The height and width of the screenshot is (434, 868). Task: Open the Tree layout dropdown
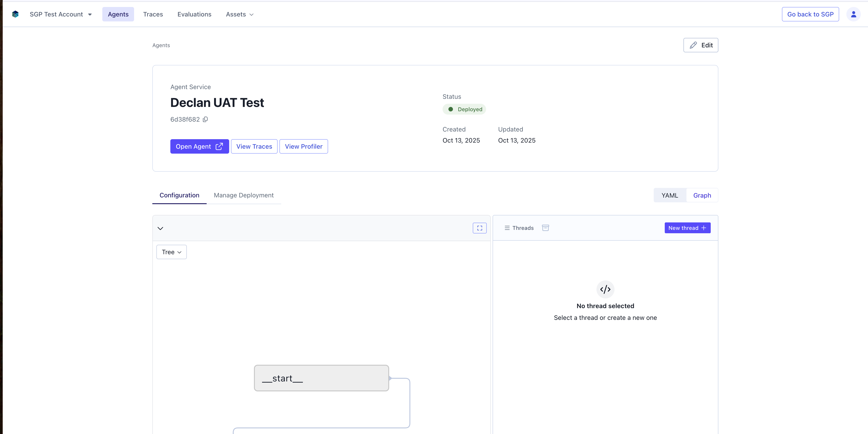click(x=171, y=252)
